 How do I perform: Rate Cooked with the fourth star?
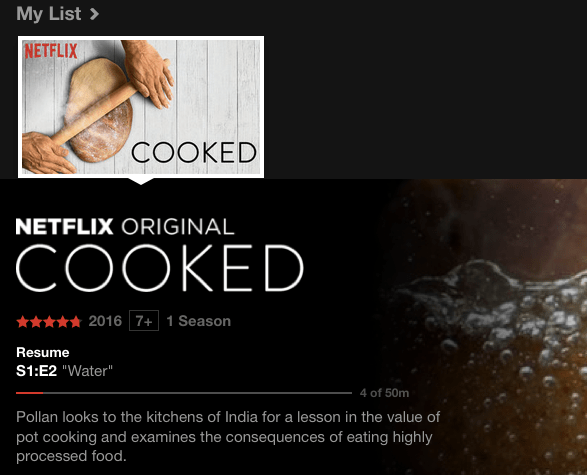pyautogui.click(x=62, y=322)
